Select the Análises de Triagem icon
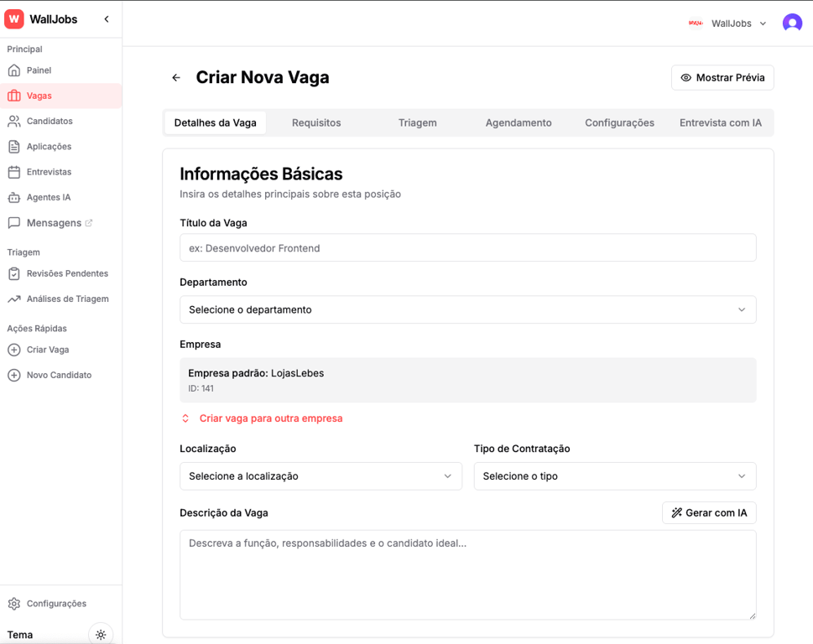Viewport: 813px width, 644px height. 14,299
